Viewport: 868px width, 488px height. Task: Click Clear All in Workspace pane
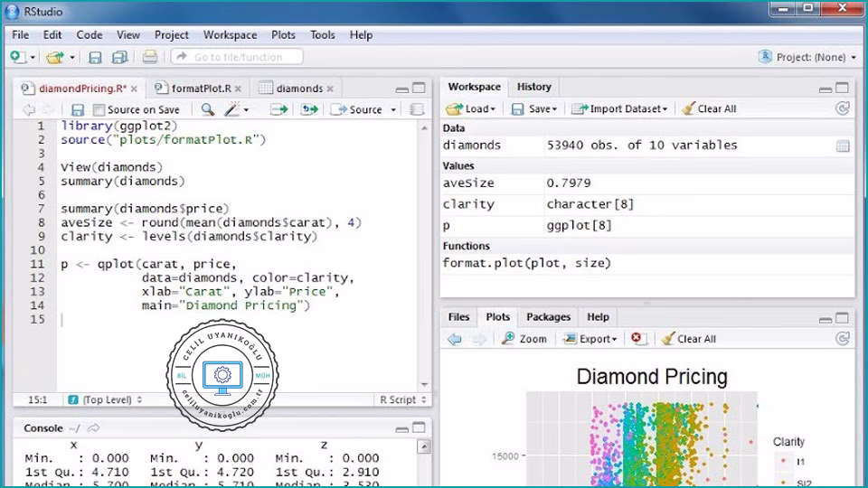[x=709, y=109]
